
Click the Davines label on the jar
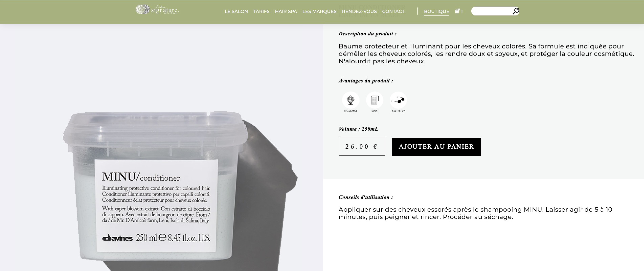tap(117, 238)
